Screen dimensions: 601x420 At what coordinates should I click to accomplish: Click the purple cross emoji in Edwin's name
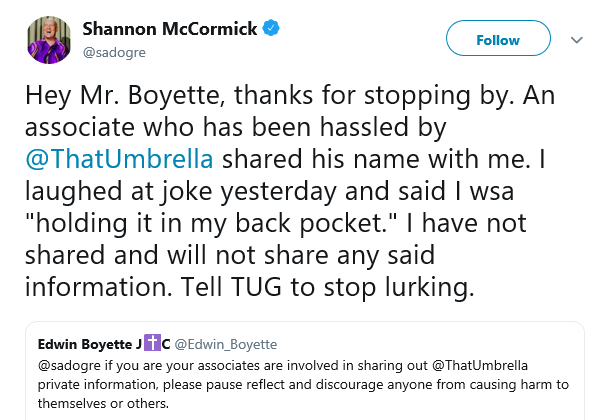[x=152, y=343]
